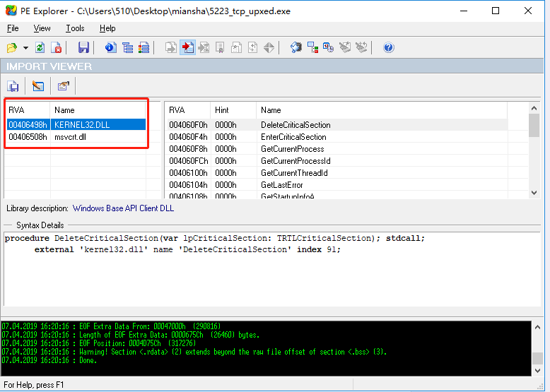Click the log panel scrollbar thumb
Image resolution: width=550 pixels, height=392 pixels.
(x=538, y=358)
